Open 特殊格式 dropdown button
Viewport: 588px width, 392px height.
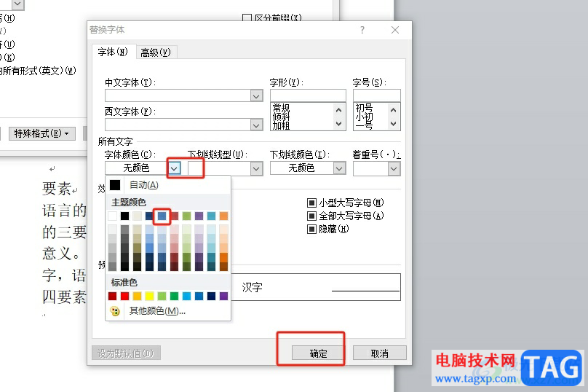tap(41, 133)
